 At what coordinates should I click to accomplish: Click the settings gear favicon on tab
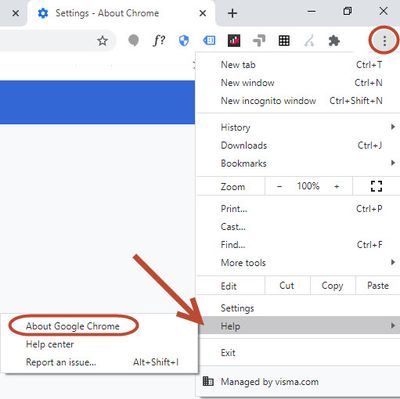(x=43, y=13)
